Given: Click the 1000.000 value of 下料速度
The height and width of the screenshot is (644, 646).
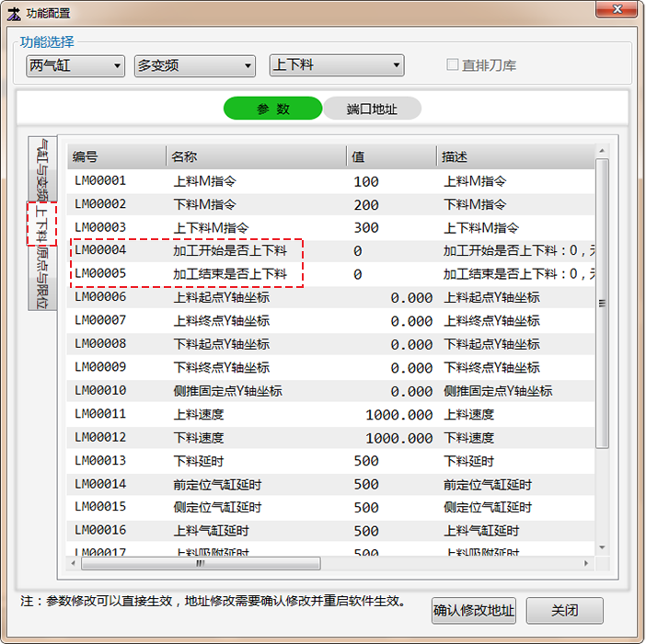Looking at the screenshot, I should coord(399,438).
